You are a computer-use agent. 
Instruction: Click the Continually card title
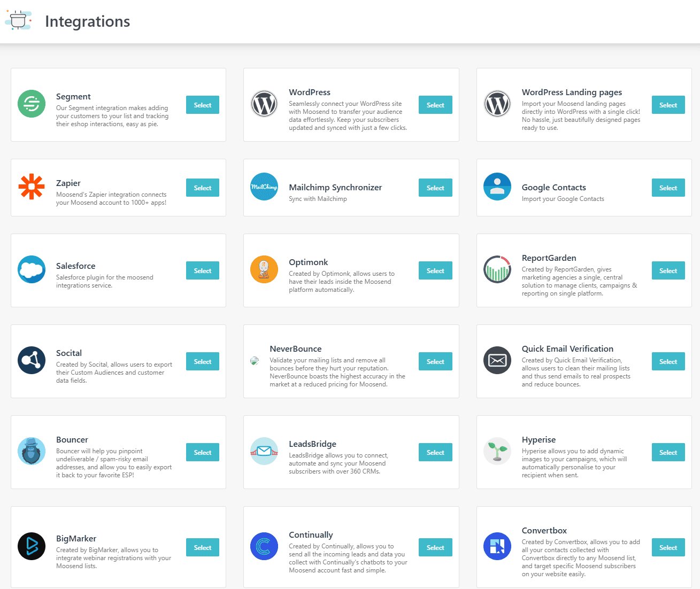click(x=311, y=535)
